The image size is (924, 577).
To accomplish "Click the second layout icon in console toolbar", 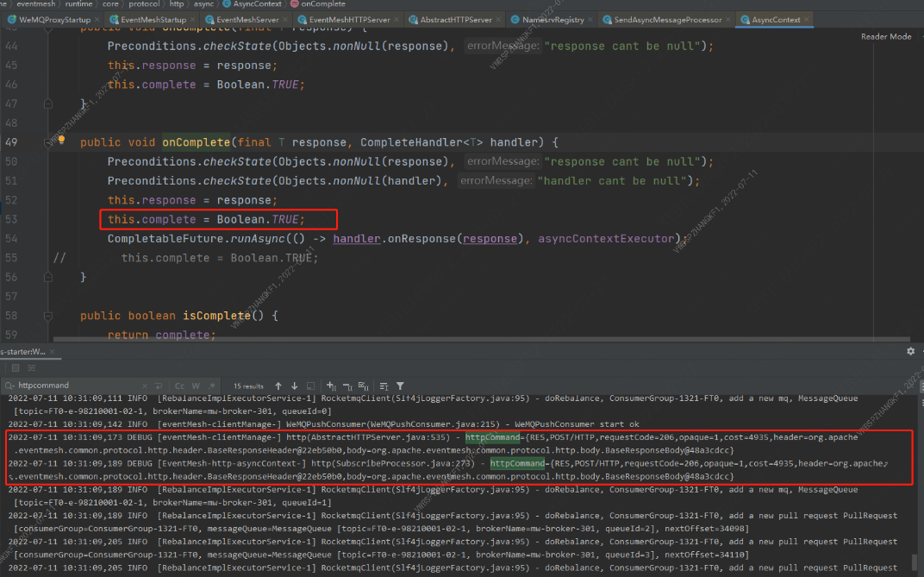I will (31, 367).
